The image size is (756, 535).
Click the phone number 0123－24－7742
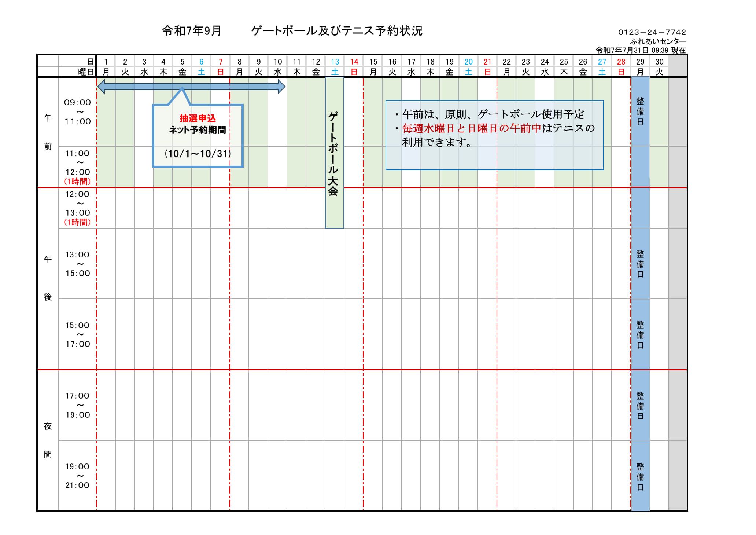pyautogui.click(x=653, y=31)
